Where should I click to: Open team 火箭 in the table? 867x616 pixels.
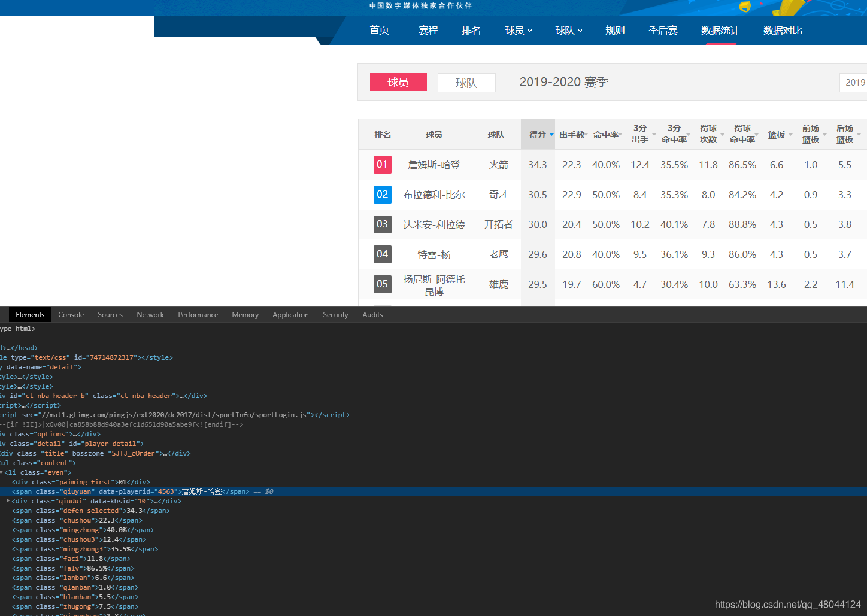[x=499, y=165]
